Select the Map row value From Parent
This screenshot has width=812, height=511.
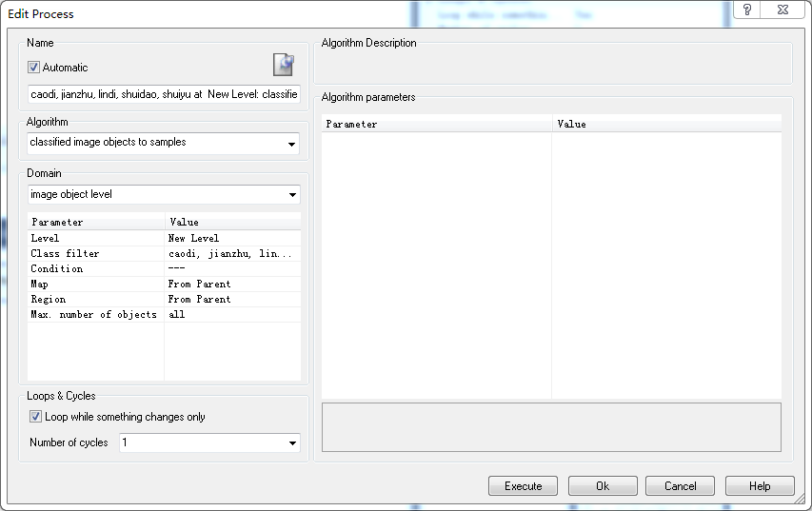click(232, 284)
